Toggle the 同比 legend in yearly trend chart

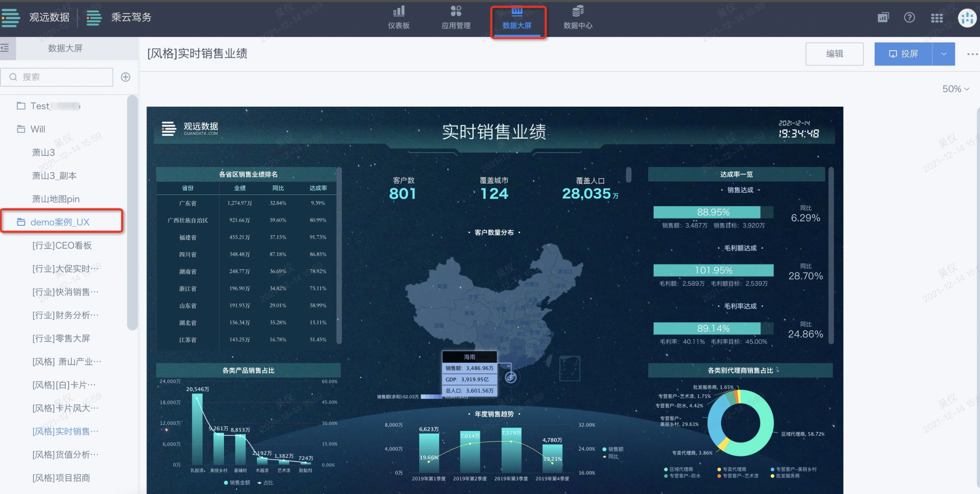click(x=610, y=457)
